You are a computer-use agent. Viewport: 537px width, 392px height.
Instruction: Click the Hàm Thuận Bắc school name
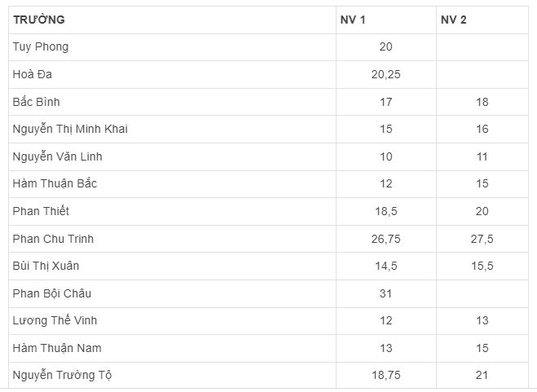click(x=55, y=184)
